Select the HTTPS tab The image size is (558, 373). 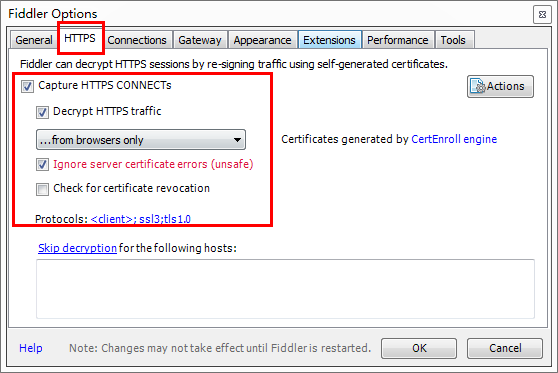coord(80,38)
